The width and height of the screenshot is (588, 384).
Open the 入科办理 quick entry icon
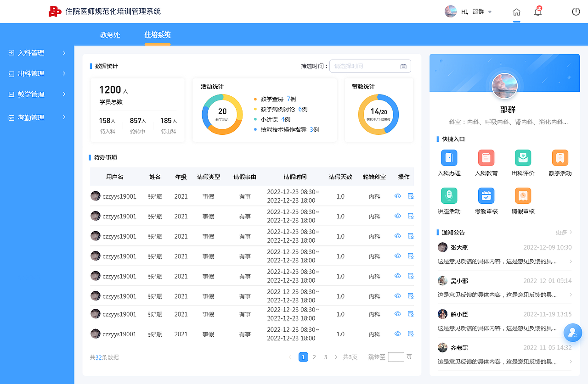click(449, 158)
